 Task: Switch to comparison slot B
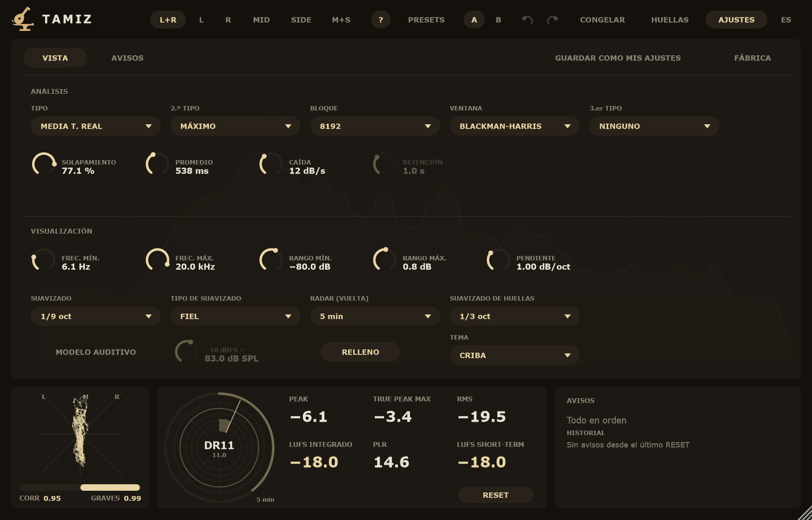click(x=499, y=19)
